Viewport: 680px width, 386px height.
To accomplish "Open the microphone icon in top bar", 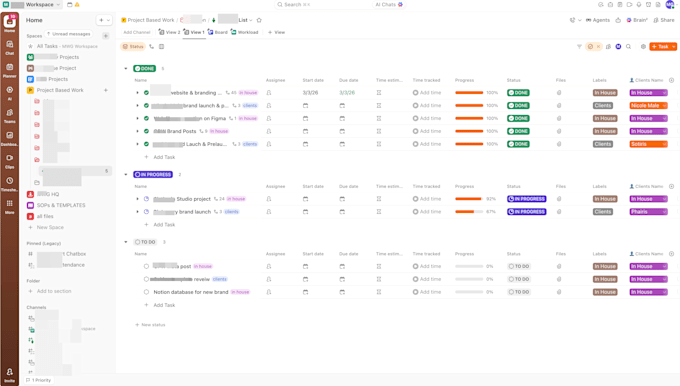I will click(x=639, y=4).
